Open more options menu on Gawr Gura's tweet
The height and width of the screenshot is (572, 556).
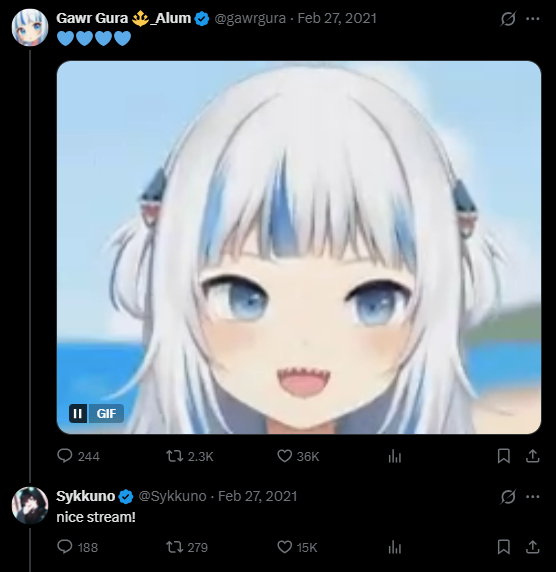[533, 19]
